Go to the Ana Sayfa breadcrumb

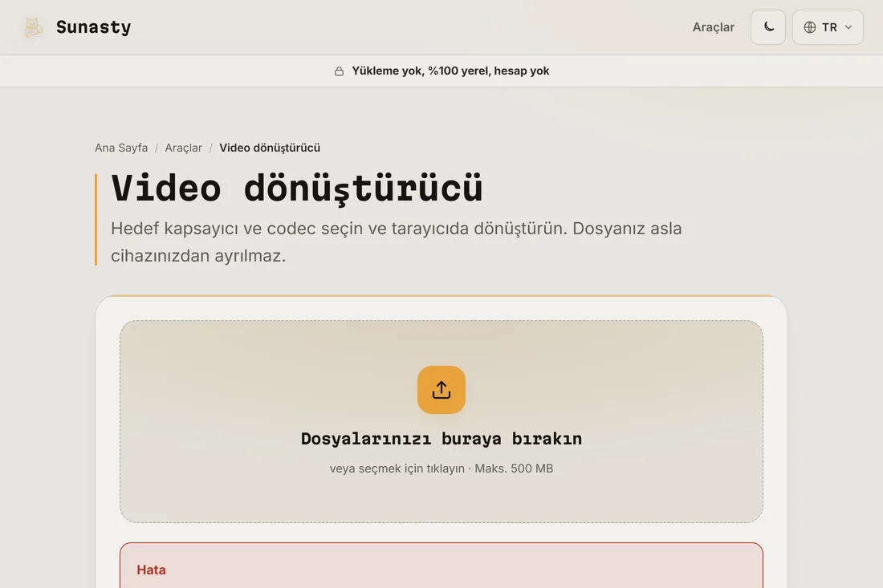[x=121, y=148]
